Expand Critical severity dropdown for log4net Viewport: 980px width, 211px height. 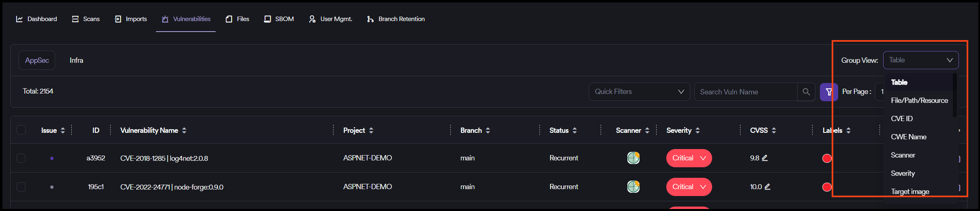[x=703, y=158]
